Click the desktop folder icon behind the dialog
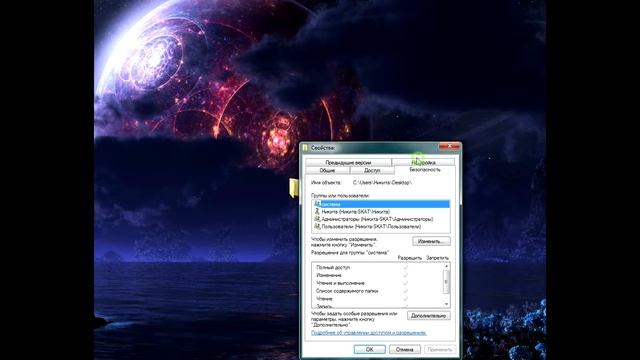 (294, 188)
